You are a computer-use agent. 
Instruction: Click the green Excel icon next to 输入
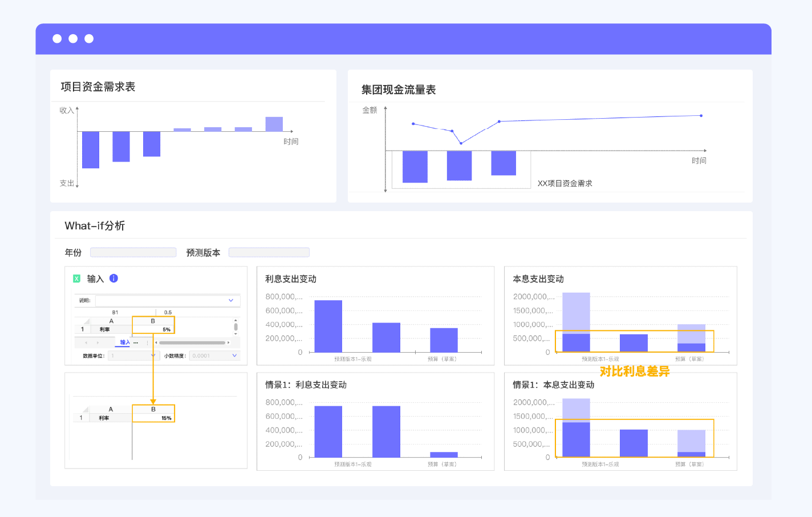(x=76, y=279)
